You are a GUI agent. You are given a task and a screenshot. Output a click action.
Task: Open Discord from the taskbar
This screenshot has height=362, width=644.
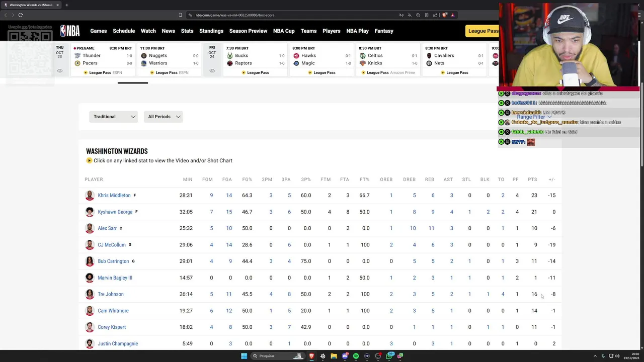click(x=345, y=356)
